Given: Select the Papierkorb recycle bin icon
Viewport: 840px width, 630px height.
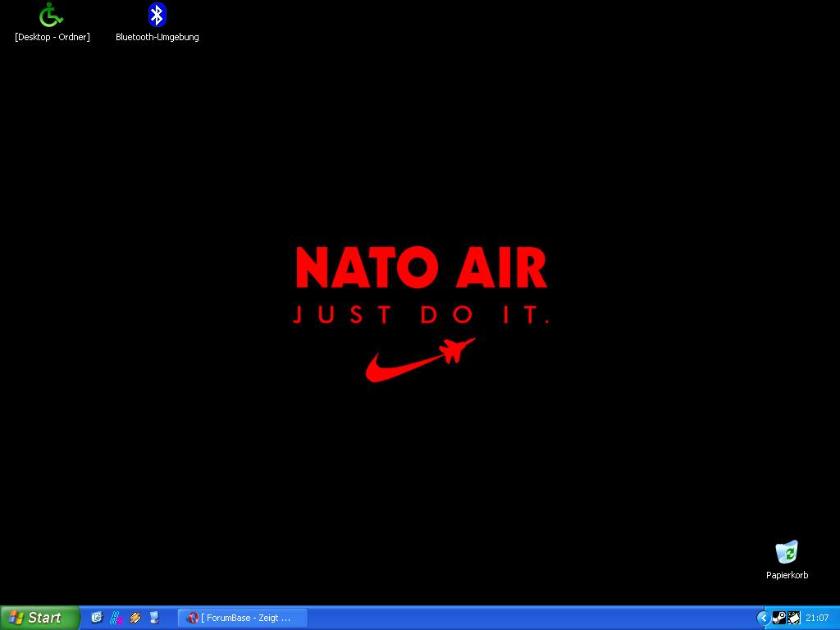Looking at the screenshot, I should tap(787, 552).
